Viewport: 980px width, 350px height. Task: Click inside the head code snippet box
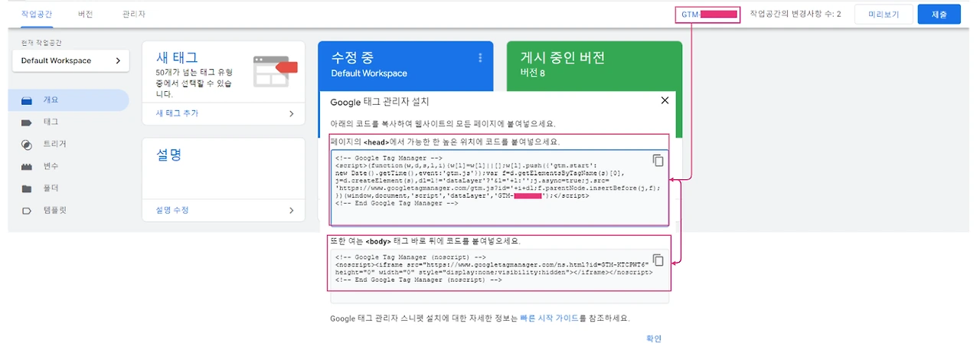click(x=499, y=188)
